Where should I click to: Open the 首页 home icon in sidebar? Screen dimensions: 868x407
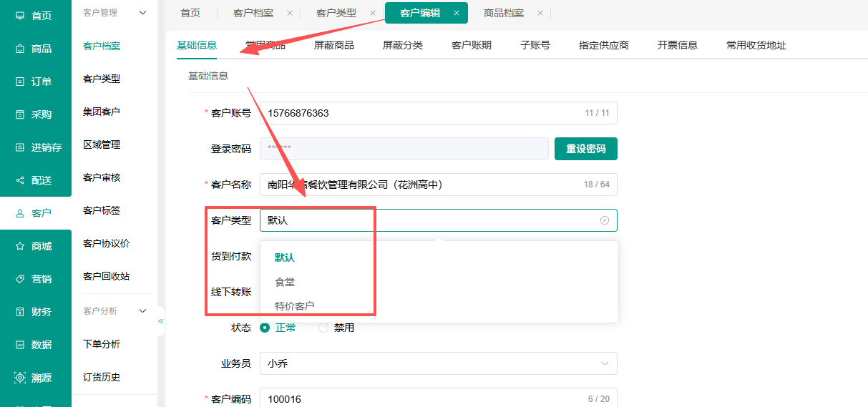coord(20,15)
